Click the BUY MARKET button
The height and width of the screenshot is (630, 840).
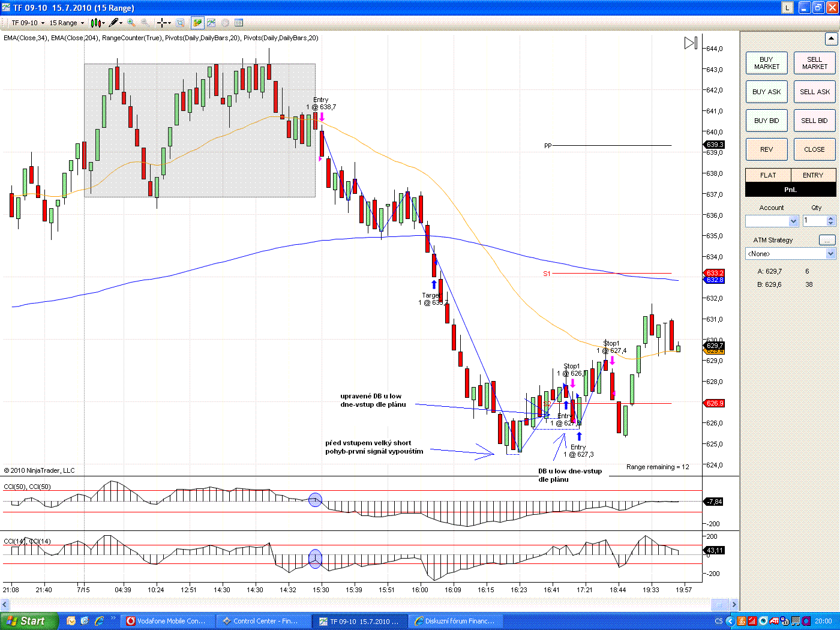767,63
